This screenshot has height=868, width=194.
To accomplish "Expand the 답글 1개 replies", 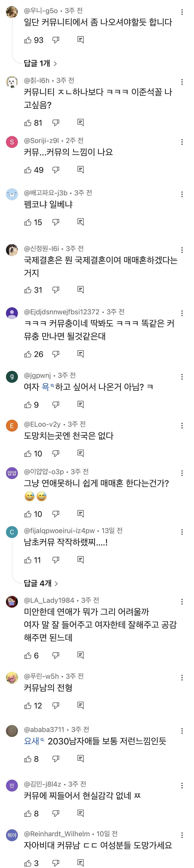I will 40,63.
